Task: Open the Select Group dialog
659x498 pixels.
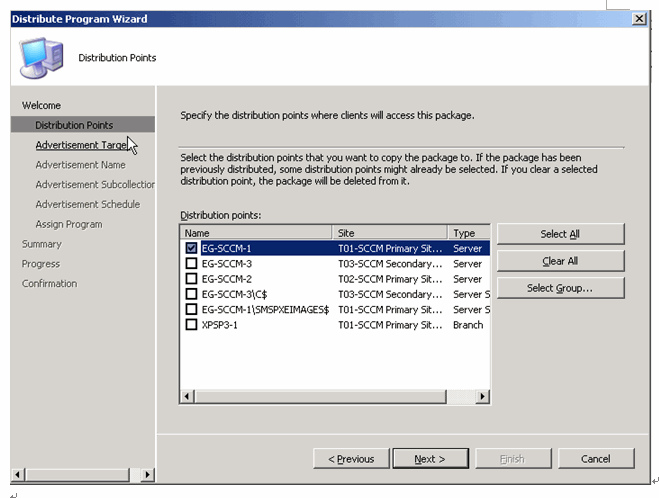Action: tap(560, 288)
